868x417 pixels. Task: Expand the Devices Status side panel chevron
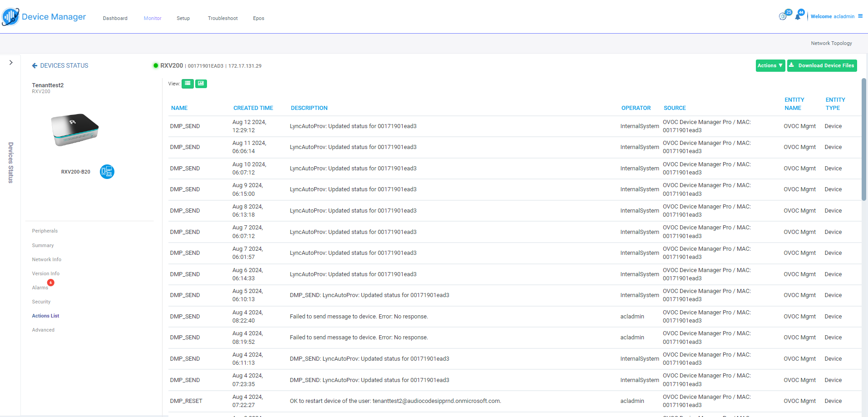tap(11, 63)
